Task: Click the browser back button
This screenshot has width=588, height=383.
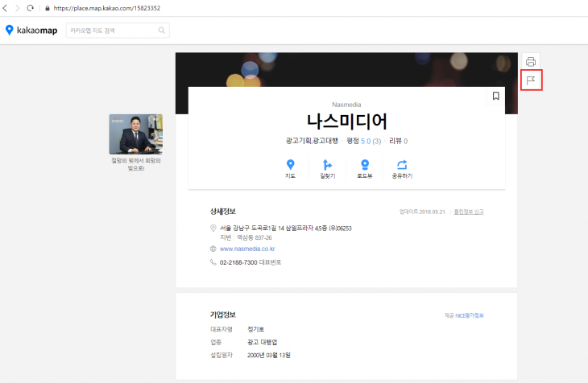Action: (6, 7)
